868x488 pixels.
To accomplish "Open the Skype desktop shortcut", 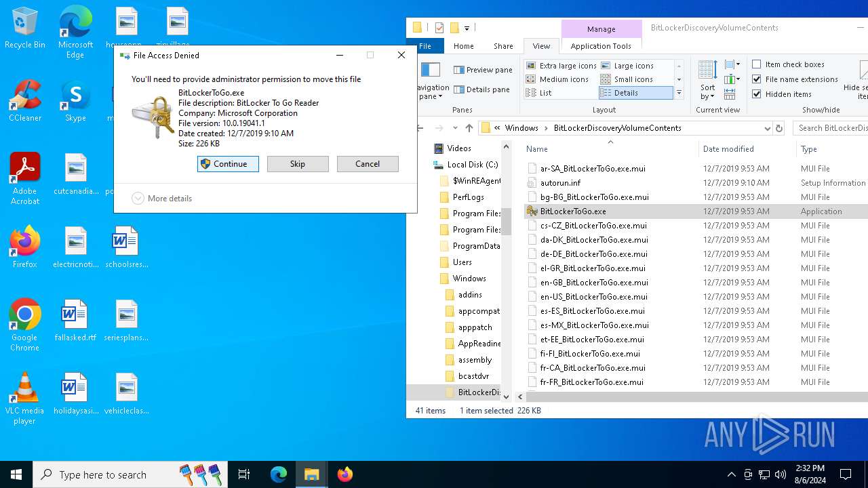I will [x=75, y=102].
